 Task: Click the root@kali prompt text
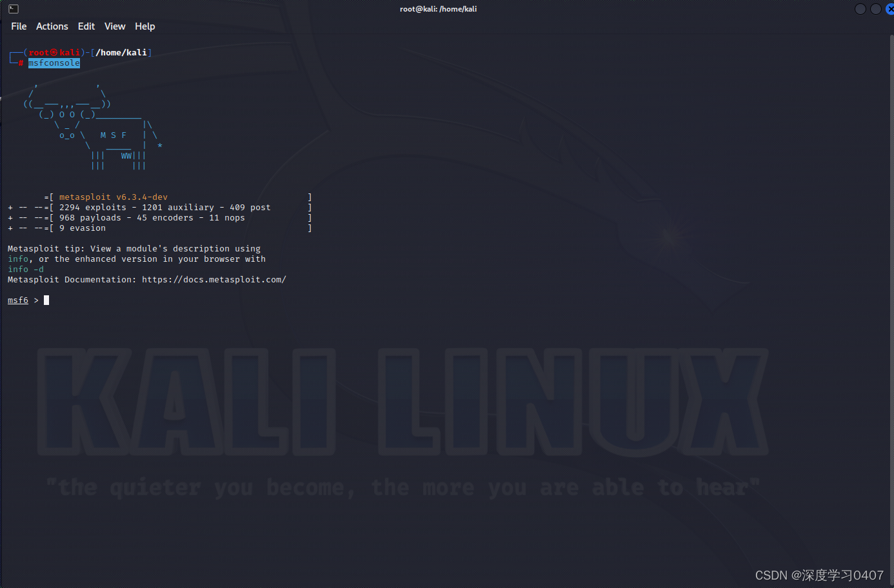tap(54, 53)
